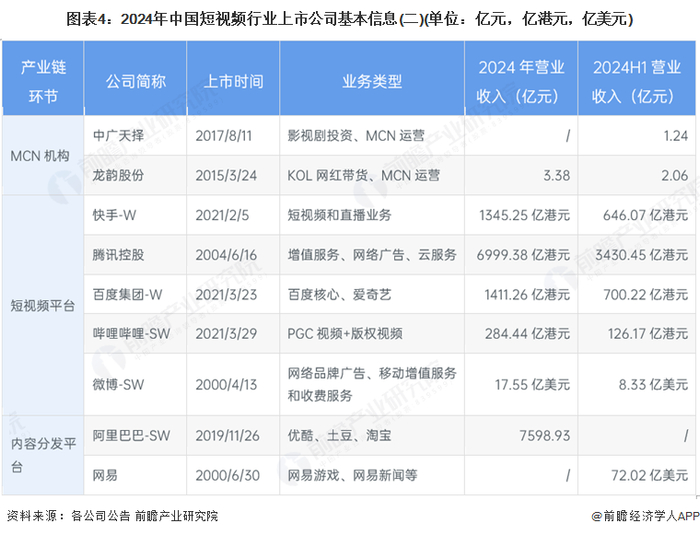Click revenue value 6999.38 亿港元
This screenshot has height=535, width=700.
(523, 255)
